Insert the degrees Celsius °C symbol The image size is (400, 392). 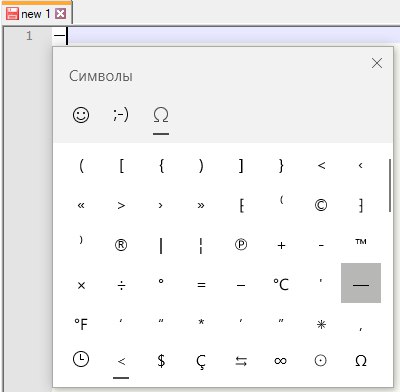pyautogui.click(x=281, y=284)
